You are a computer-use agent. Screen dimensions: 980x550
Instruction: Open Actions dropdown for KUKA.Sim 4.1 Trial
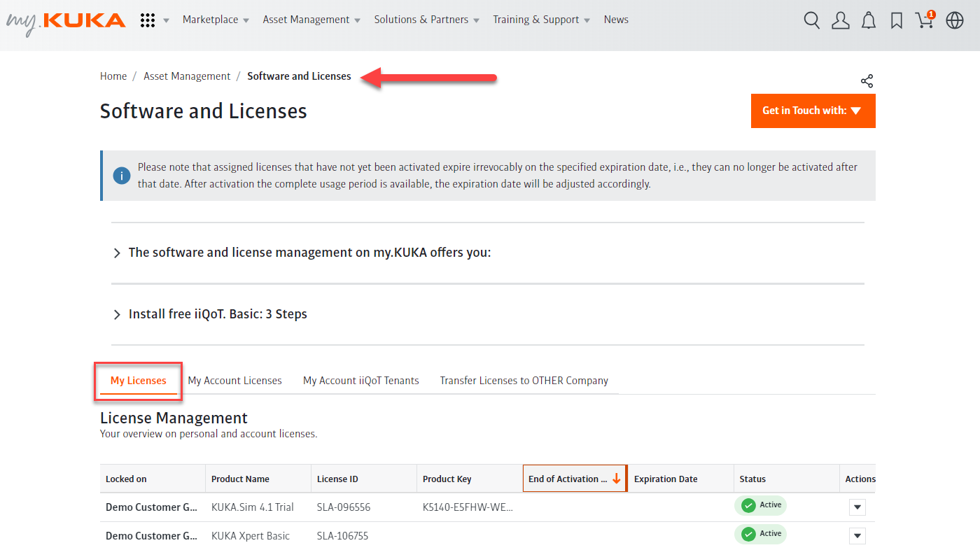point(857,507)
